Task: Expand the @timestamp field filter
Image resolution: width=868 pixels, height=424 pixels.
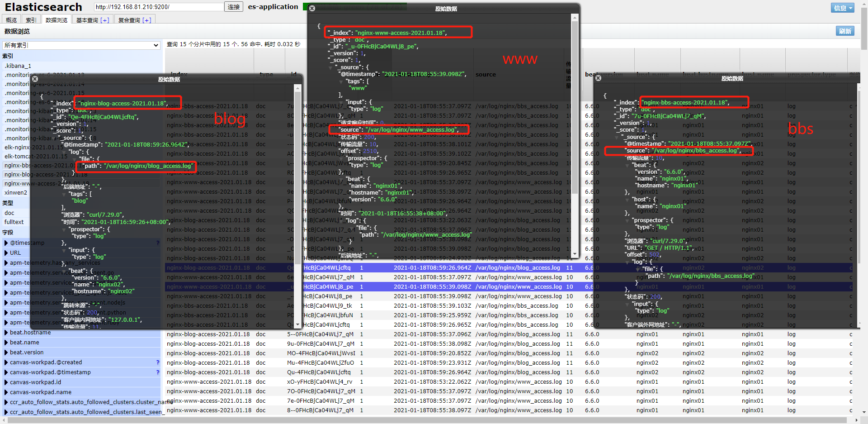Action: (x=6, y=243)
